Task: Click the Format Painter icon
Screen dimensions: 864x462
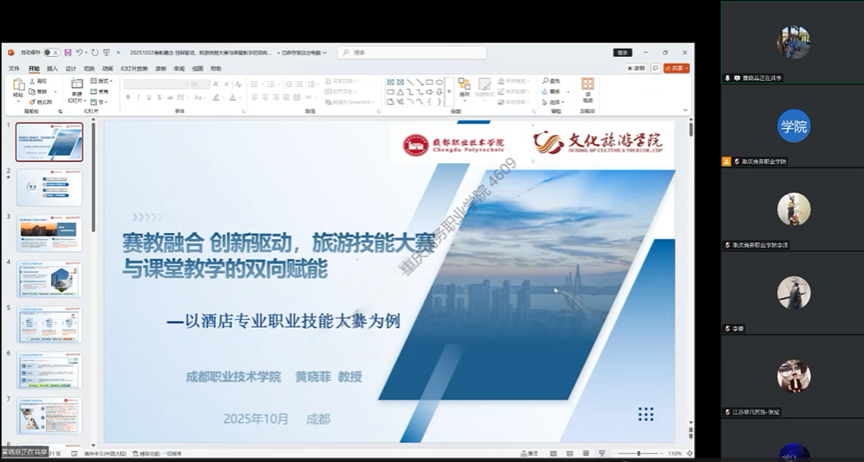Action: point(35,102)
